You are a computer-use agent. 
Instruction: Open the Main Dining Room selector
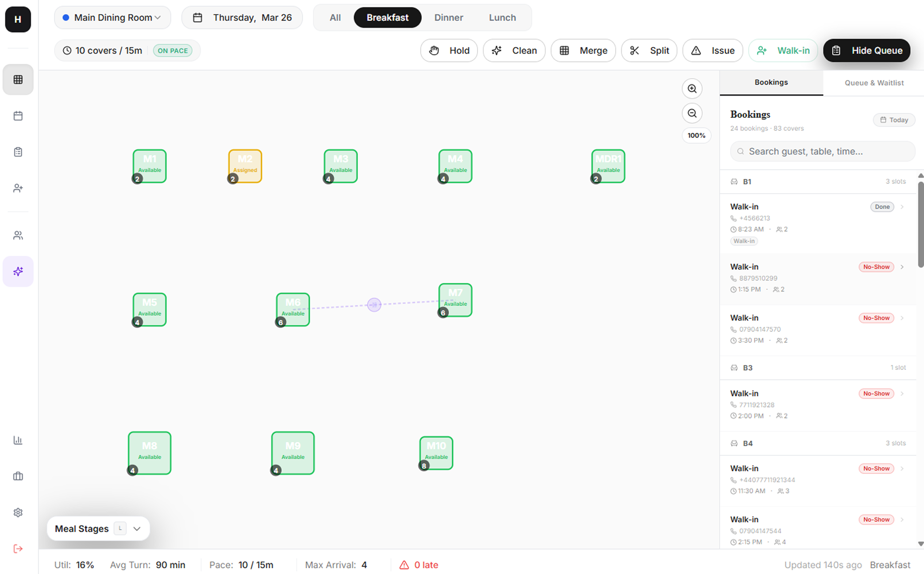point(112,17)
